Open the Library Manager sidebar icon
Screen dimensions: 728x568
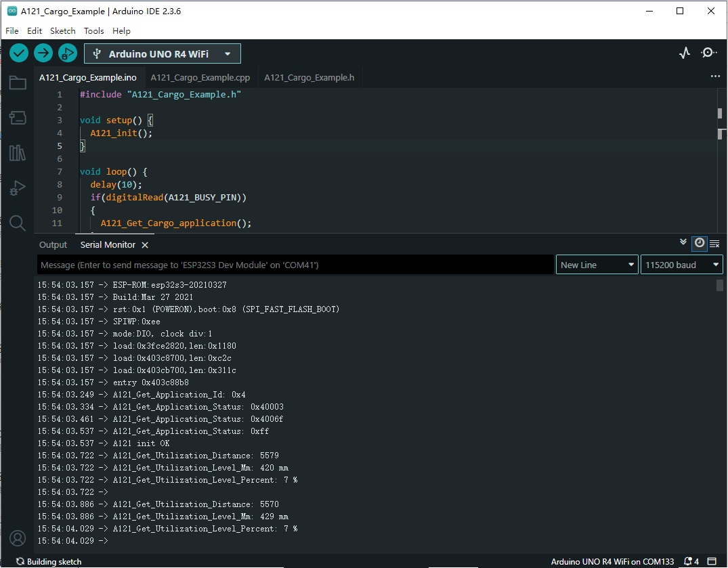[18, 153]
